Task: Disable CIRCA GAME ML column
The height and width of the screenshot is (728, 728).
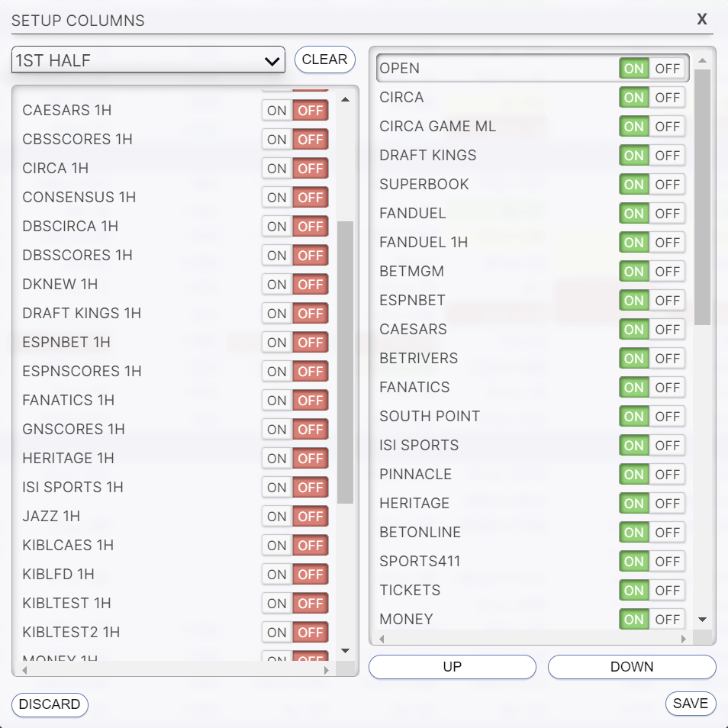Action: (667, 126)
